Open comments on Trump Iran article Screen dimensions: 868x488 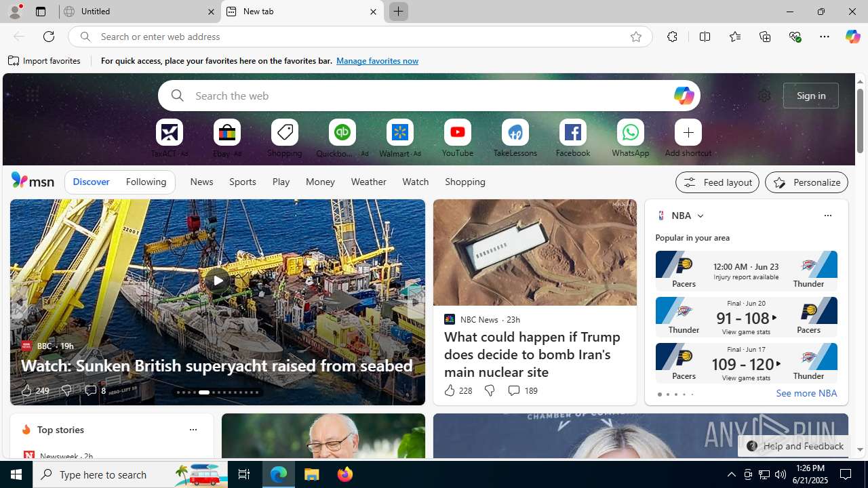[x=521, y=390]
